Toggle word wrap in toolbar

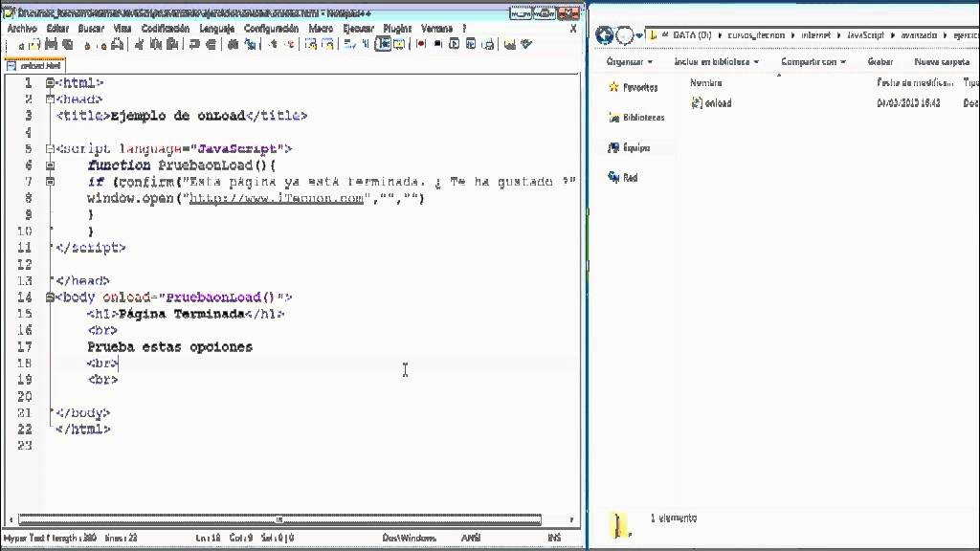tap(349, 44)
